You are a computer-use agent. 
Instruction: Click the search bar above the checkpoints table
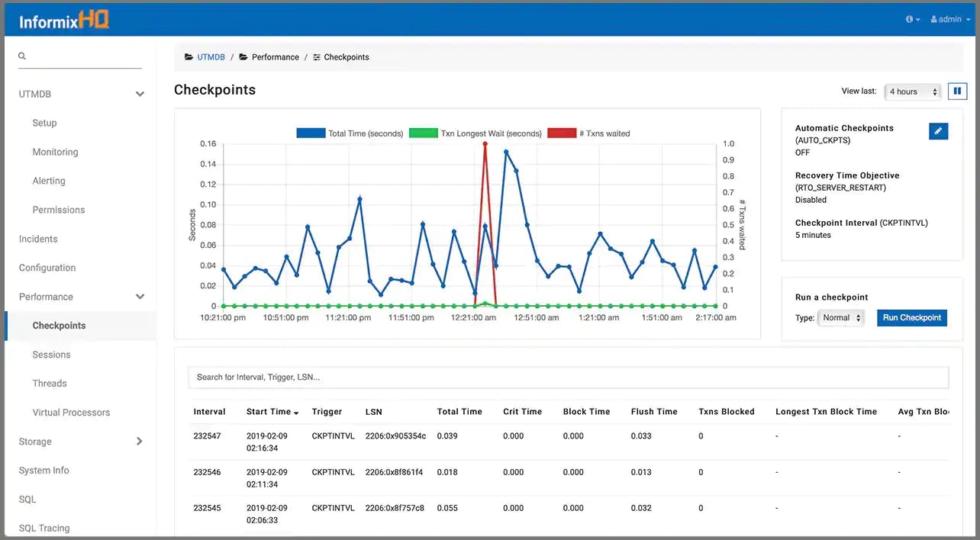pyautogui.click(x=568, y=377)
